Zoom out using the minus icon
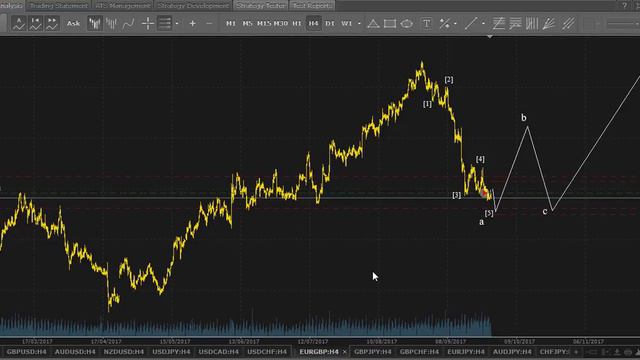 pos(209,23)
